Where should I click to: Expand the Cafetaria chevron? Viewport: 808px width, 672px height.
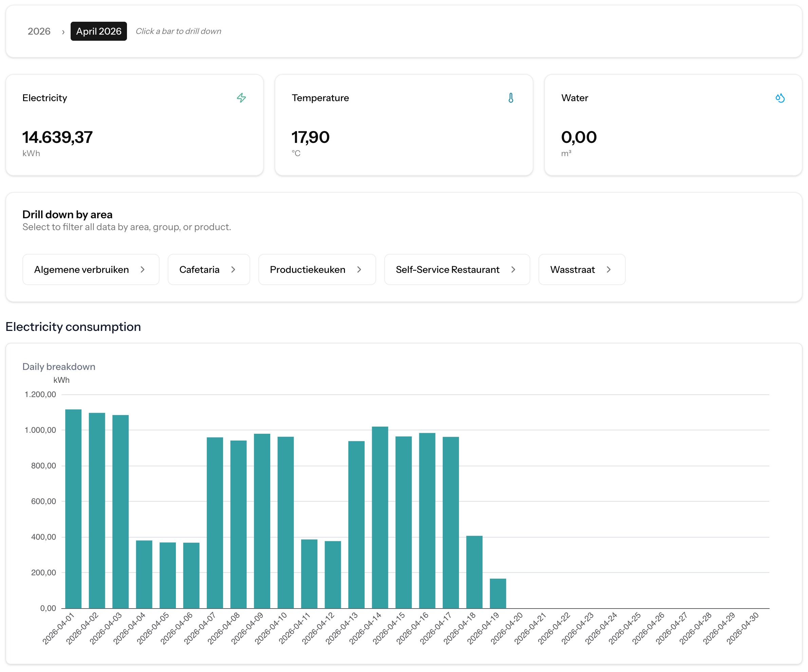pyautogui.click(x=233, y=269)
